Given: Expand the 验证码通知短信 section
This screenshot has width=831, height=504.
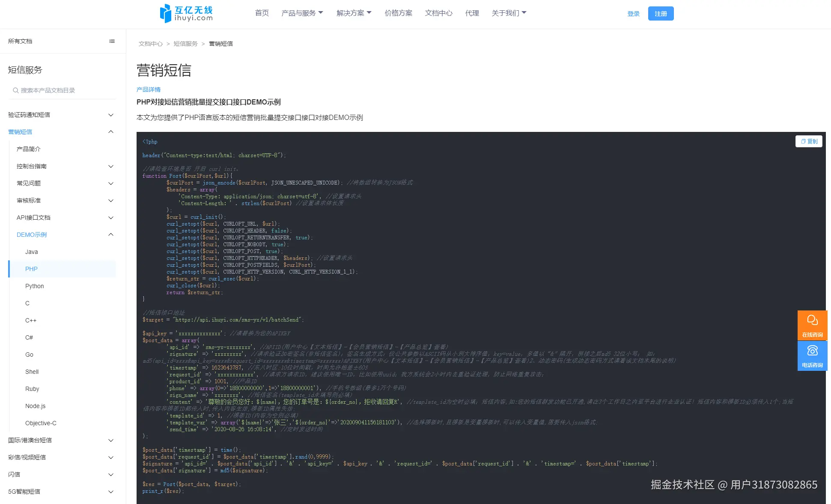Looking at the screenshot, I should [x=111, y=115].
